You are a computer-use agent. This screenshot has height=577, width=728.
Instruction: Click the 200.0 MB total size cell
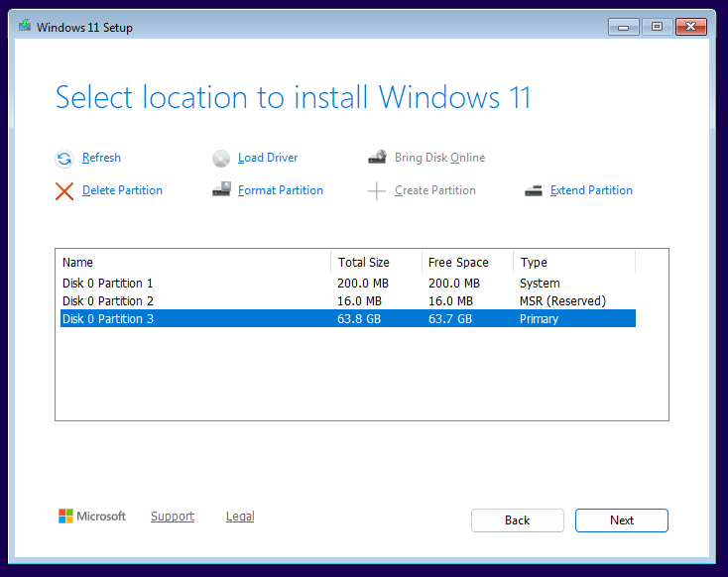click(x=363, y=284)
